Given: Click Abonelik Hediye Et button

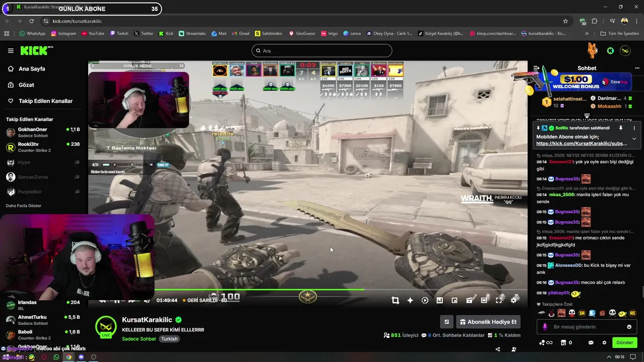Looking at the screenshot, I should pyautogui.click(x=488, y=322).
